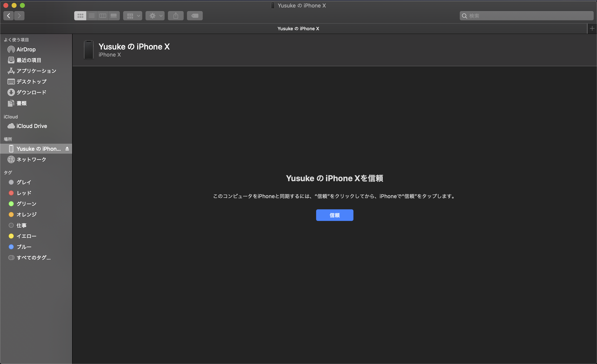The image size is (597, 364).
Task: Select the Yusuke の iPhone X tab
Action: [298, 29]
